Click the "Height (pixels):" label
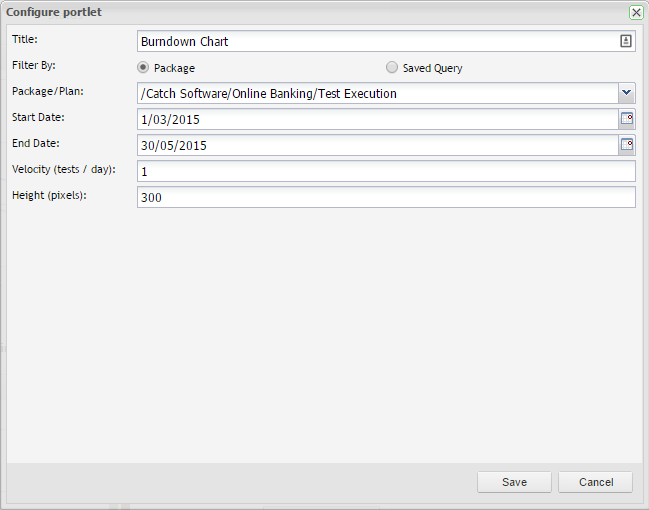Image resolution: width=649 pixels, height=510 pixels. (x=50, y=195)
